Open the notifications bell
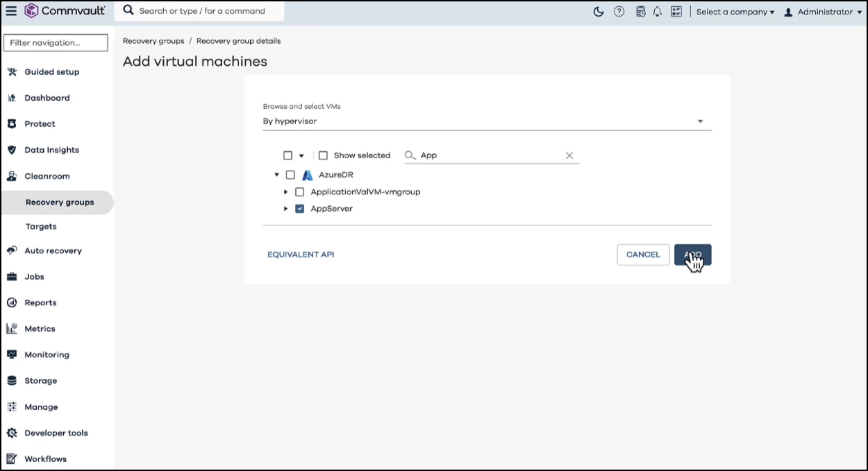The image size is (868, 471). (657, 12)
